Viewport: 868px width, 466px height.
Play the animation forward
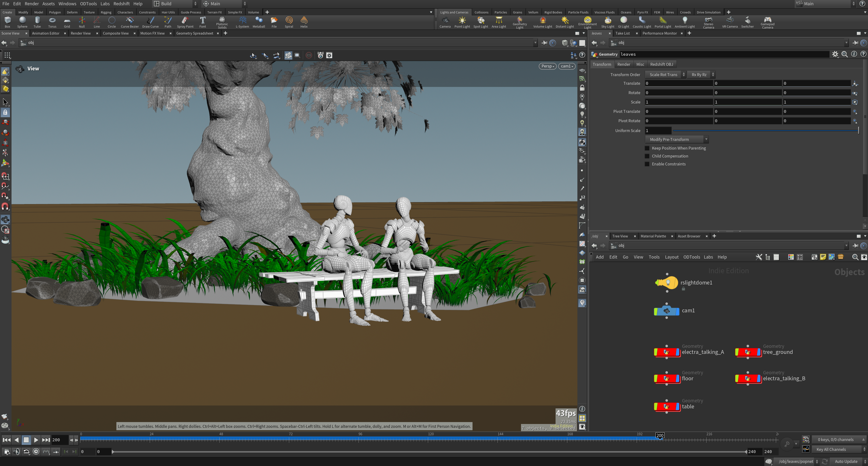tap(36, 440)
